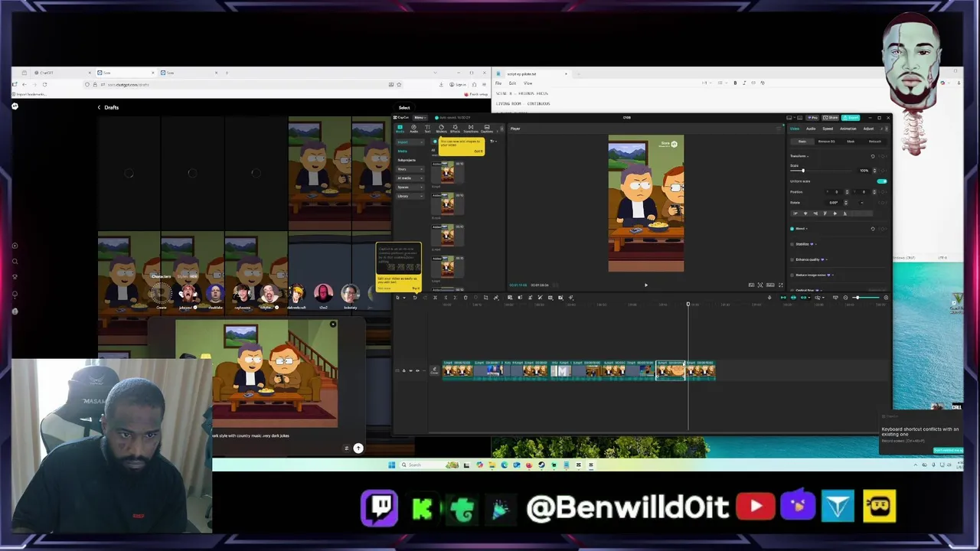Click the browser reload icon

(x=44, y=85)
